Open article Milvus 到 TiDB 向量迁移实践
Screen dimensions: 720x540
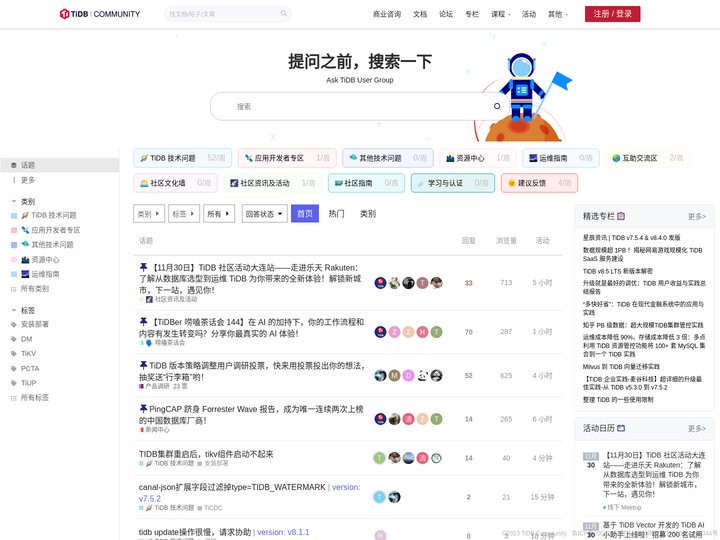[x=621, y=366]
